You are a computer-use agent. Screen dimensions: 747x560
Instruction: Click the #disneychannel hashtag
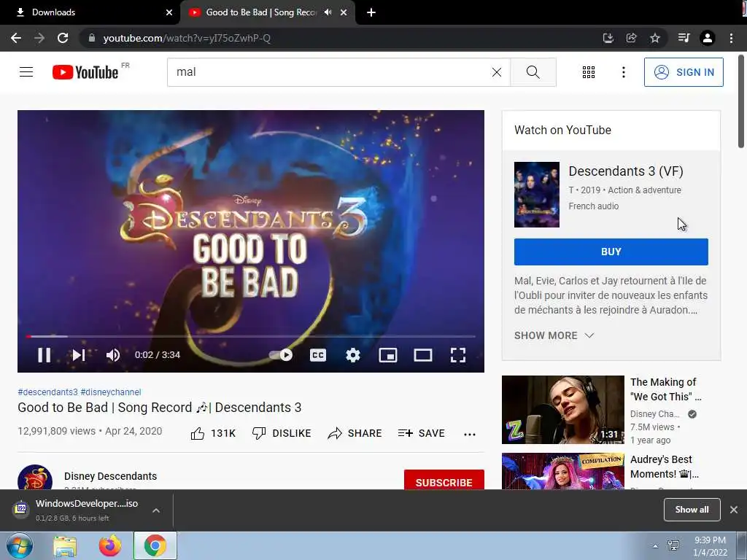click(111, 392)
